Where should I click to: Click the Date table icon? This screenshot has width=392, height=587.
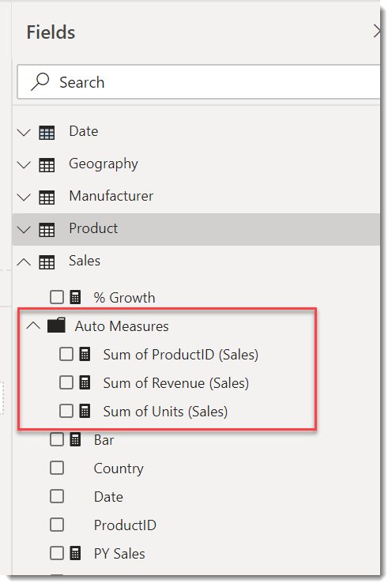click(47, 133)
